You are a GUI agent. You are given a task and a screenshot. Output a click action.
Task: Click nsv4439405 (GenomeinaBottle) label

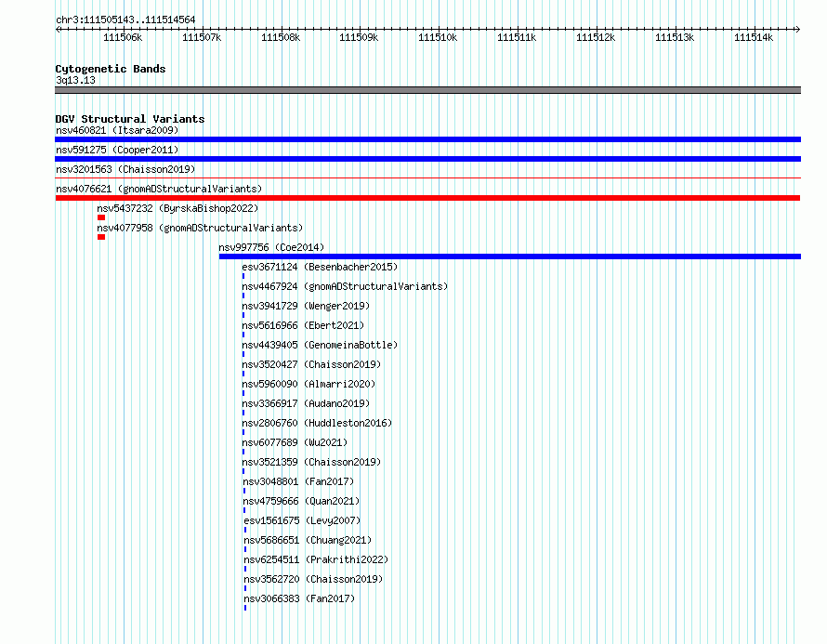[321, 345]
